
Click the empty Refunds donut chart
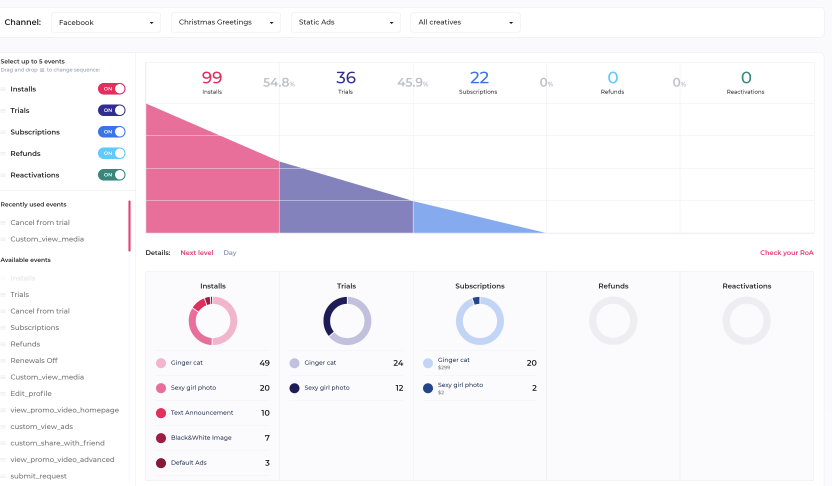pyautogui.click(x=613, y=321)
